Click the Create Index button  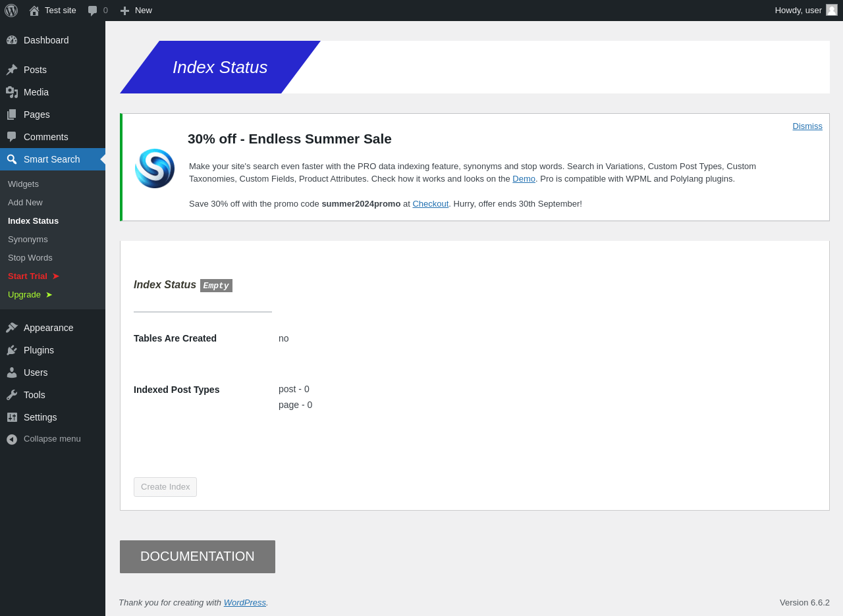165,487
